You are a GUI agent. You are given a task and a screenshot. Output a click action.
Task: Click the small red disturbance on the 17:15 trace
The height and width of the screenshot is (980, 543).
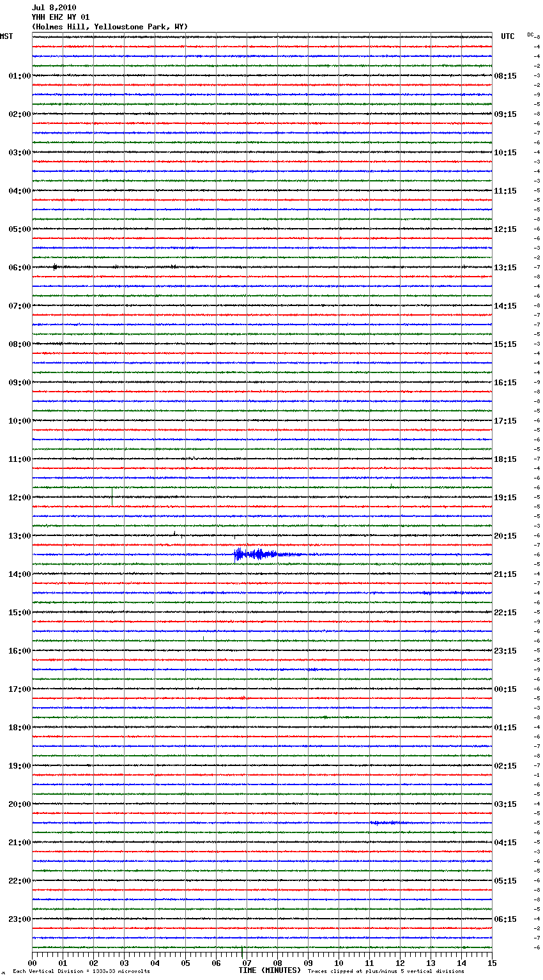243,698
